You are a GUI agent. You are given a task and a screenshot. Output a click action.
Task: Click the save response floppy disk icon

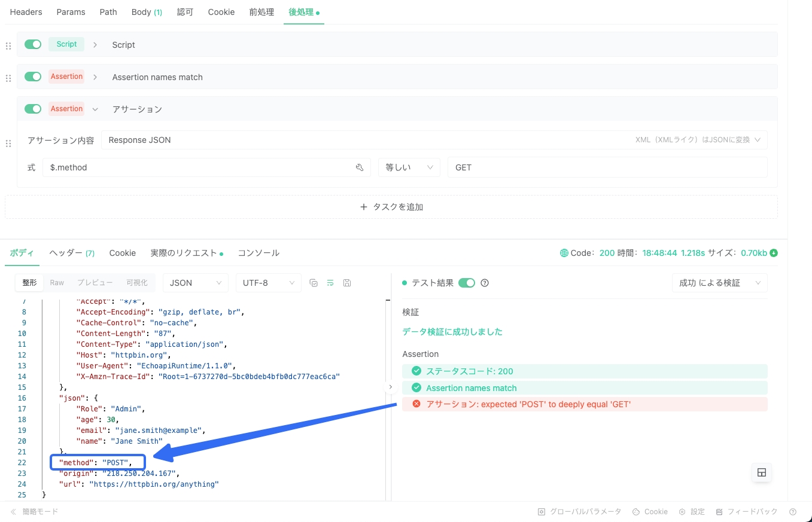pyautogui.click(x=347, y=283)
